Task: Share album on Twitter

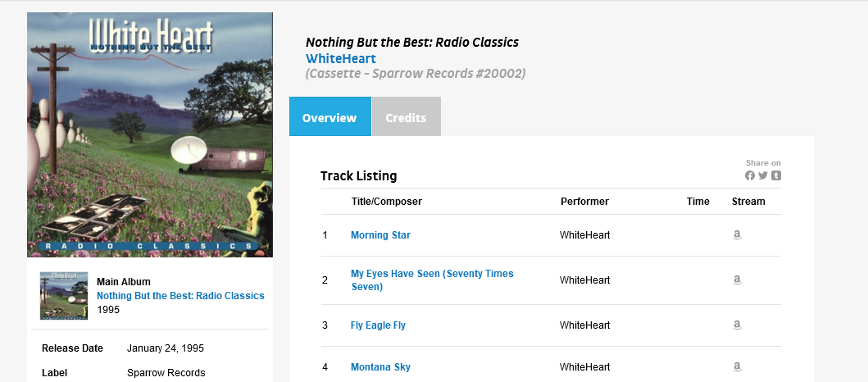Action: pos(763,175)
